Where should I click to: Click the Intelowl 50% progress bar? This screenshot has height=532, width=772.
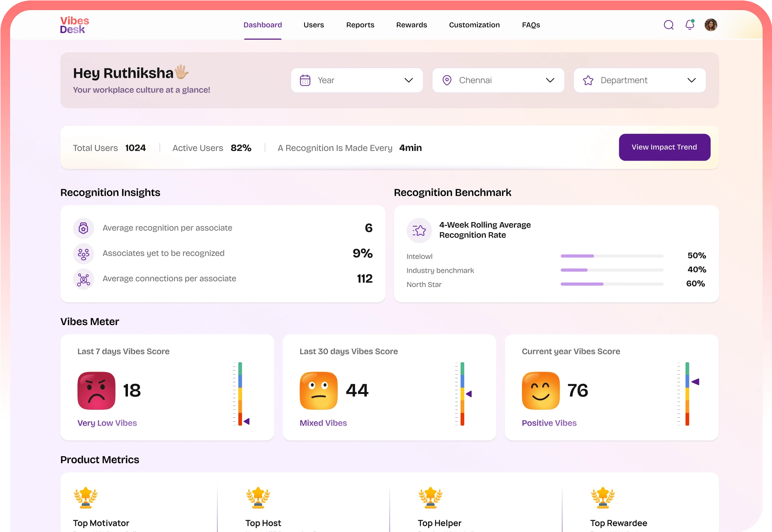click(x=612, y=256)
